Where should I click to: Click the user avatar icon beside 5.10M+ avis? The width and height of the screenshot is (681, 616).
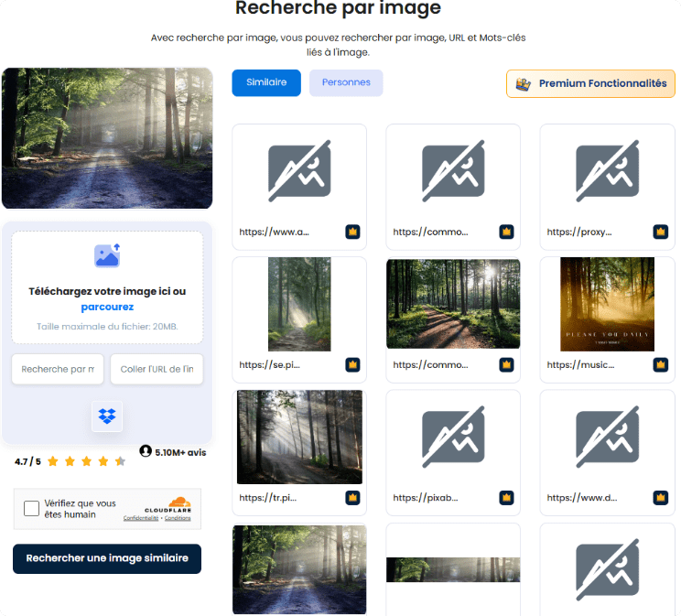point(146,451)
